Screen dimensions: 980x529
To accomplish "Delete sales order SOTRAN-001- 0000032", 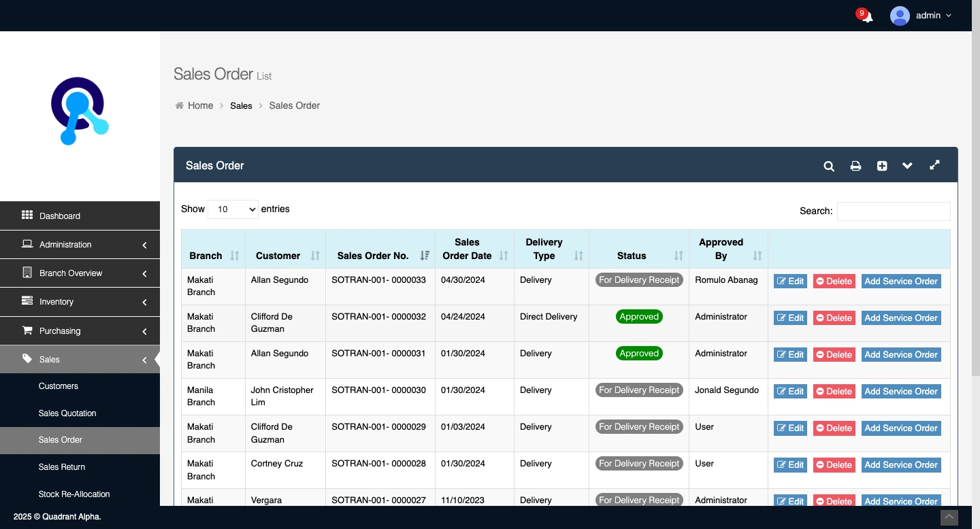I will [x=834, y=318].
